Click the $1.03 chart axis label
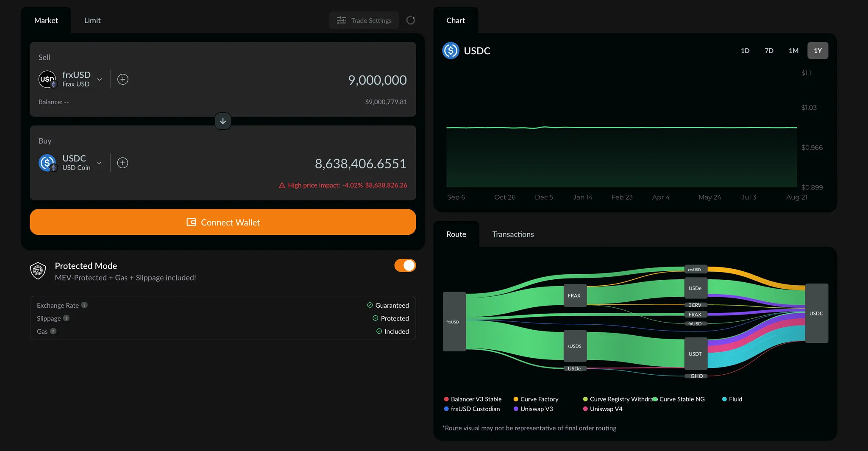 tap(809, 108)
